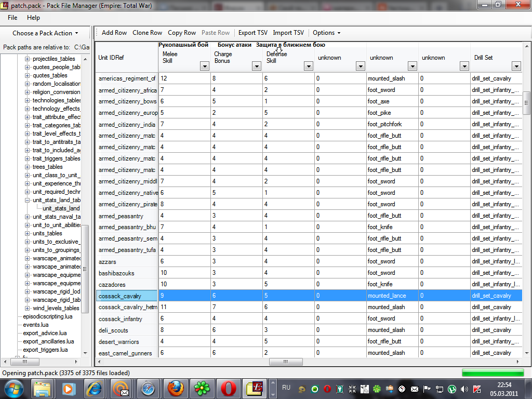Open the Help menu

(33, 18)
